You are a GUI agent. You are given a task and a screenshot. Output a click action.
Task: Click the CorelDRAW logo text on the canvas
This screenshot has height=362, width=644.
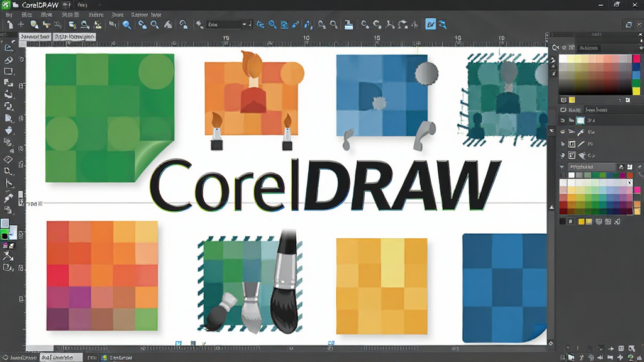[325, 185]
